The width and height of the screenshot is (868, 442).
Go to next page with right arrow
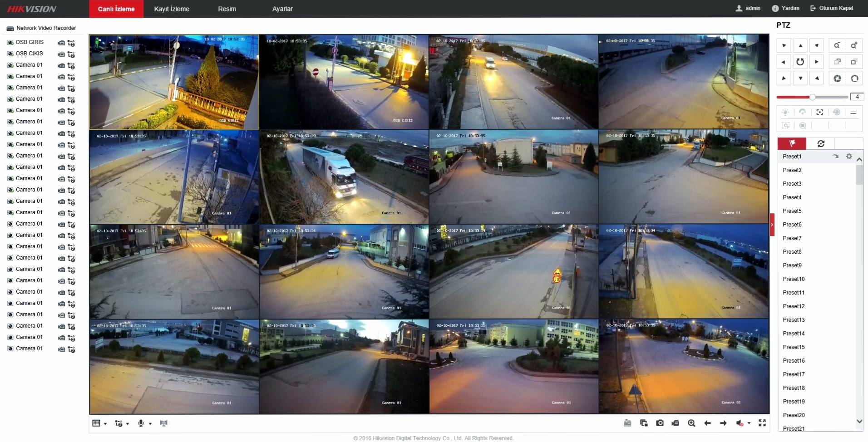click(723, 423)
